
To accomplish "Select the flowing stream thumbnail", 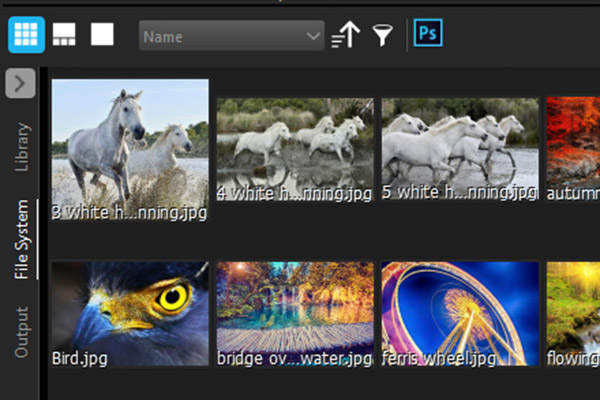I will (573, 313).
